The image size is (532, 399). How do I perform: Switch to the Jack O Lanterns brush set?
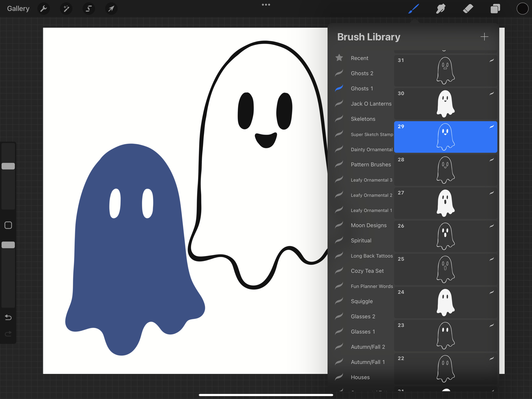(371, 103)
